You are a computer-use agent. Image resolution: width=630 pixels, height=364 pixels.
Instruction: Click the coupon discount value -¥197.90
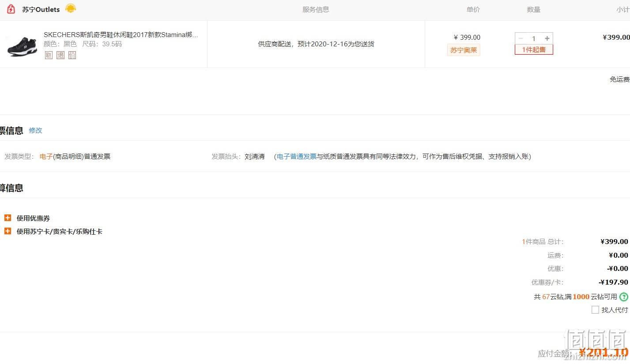[x=613, y=282]
